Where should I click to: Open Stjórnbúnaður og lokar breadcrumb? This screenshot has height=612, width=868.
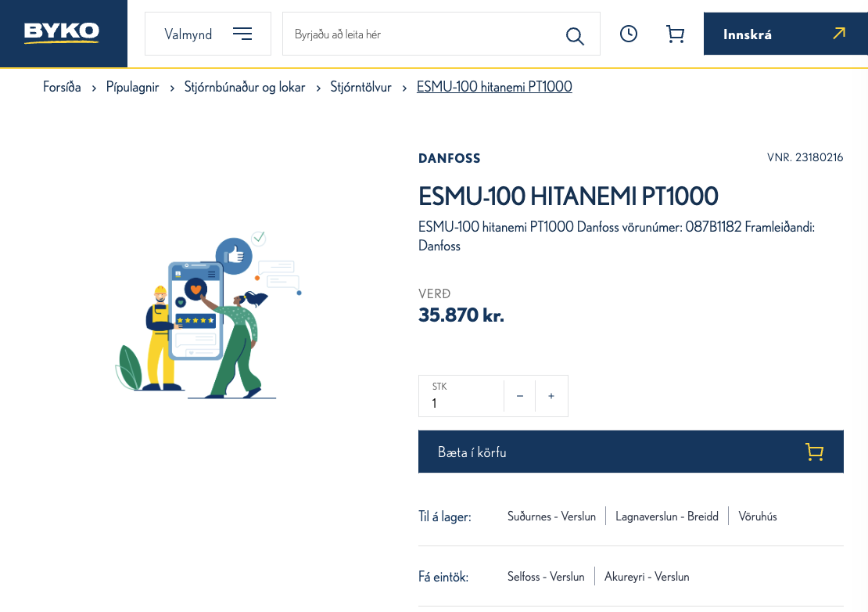point(245,87)
